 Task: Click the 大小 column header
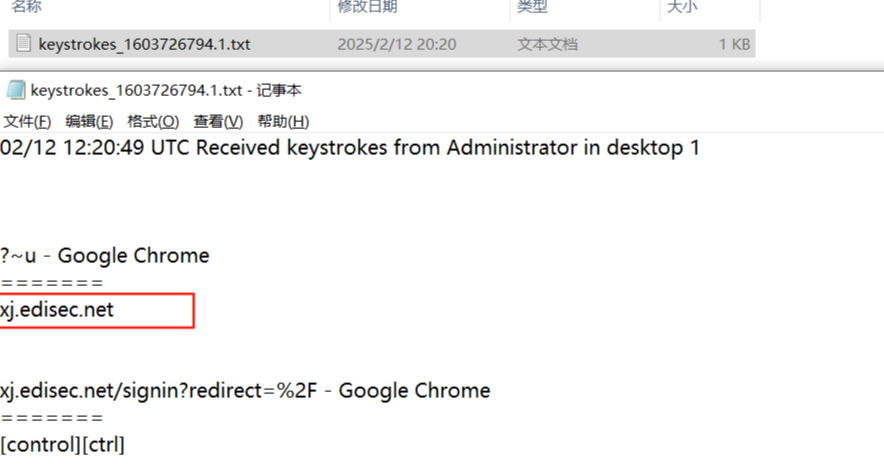point(681,7)
